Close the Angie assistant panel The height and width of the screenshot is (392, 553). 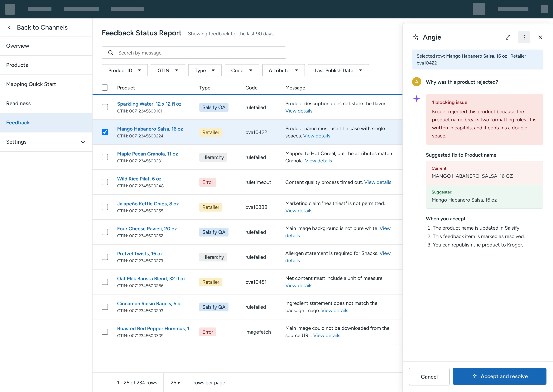540,37
